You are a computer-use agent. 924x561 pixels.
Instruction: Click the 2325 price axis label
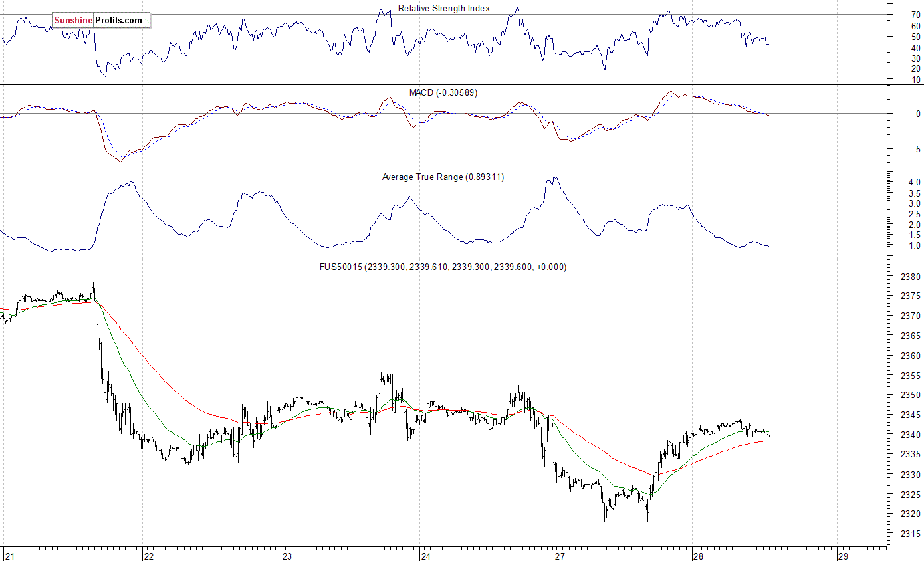click(910, 494)
